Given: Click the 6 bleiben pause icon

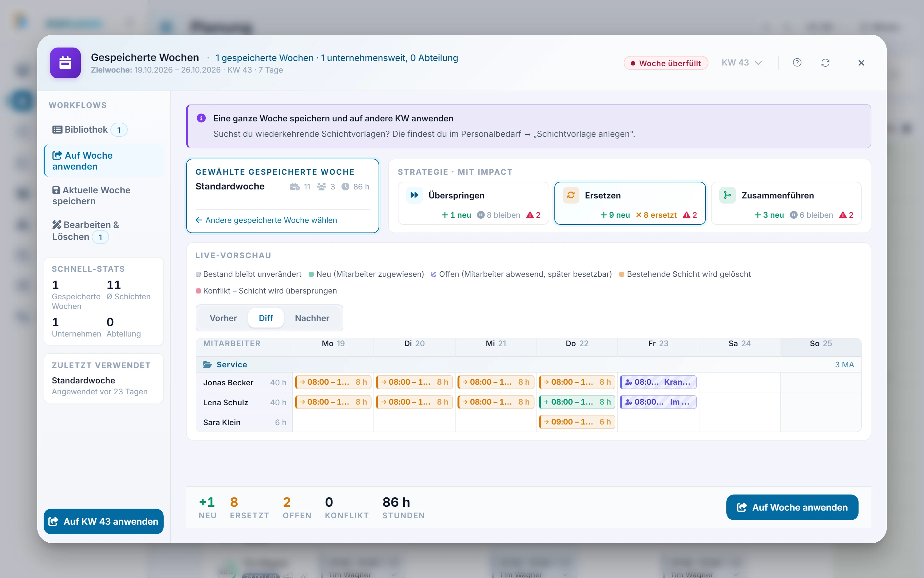Looking at the screenshot, I should (x=793, y=215).
